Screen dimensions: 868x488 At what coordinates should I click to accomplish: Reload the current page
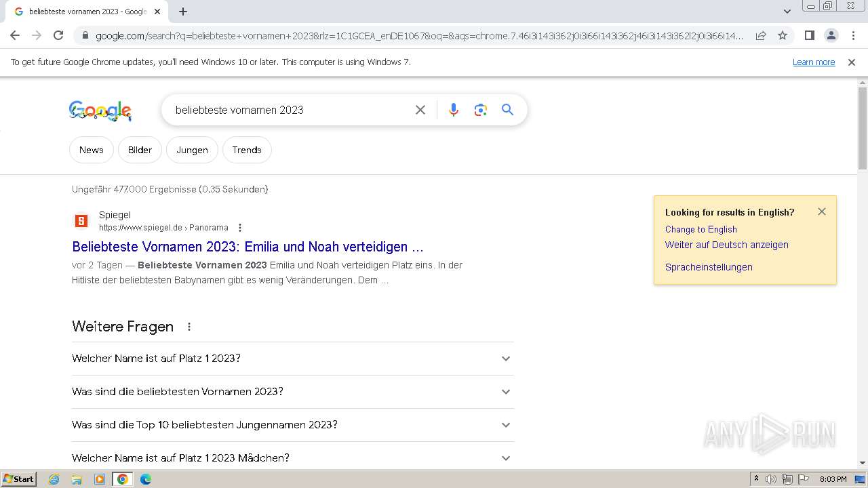pos(58,35)
